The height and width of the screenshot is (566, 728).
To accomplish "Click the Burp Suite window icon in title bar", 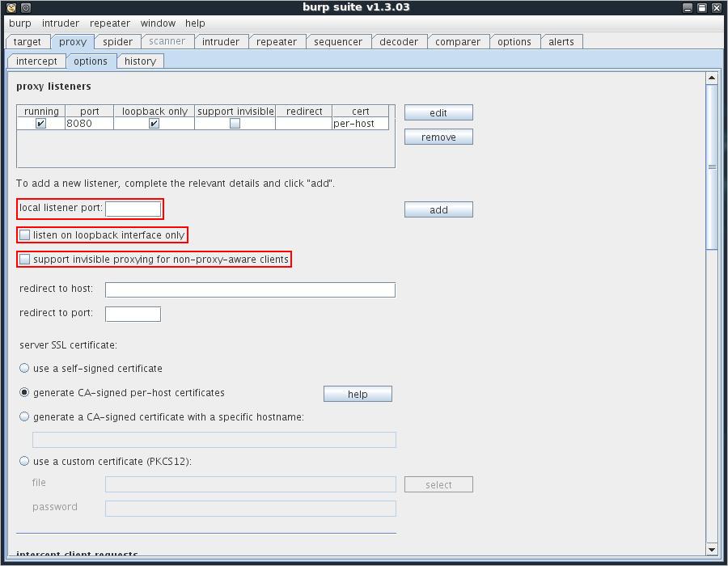I will 11,7.
